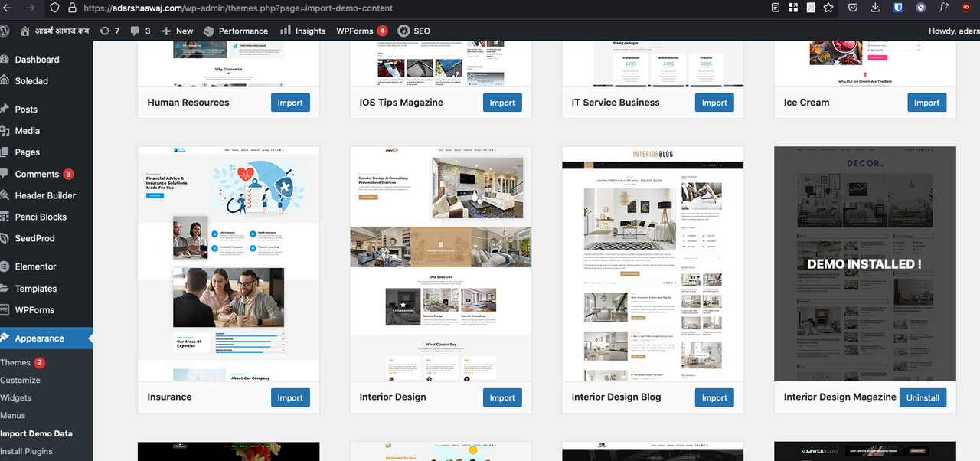
Task: Open comments bubble in admin bar
Action: [x=140, y=31]
